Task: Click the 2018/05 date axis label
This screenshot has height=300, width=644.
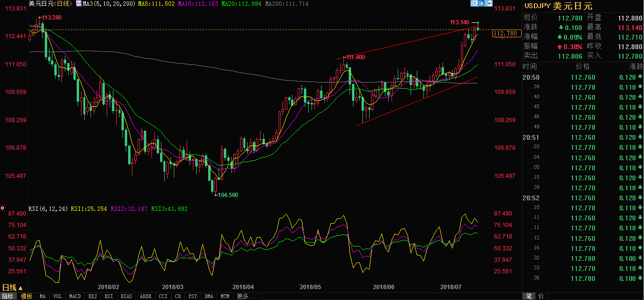Action: 310,287
